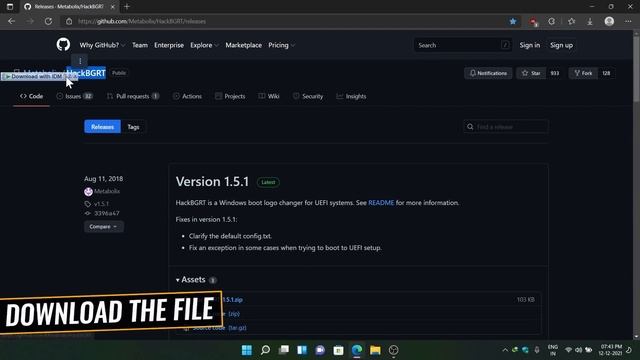Viewport: 640px width, 360px height.
Task: Click the blue favorite star in address bar
Action: point(513,21)
